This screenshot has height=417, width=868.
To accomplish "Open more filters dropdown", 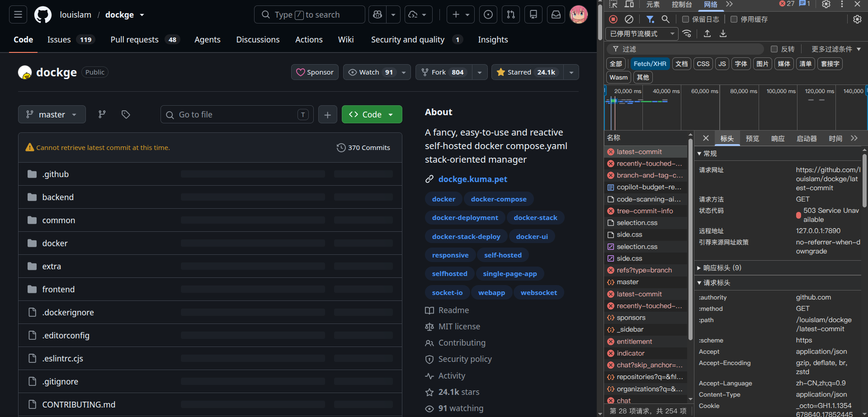I will point(836,49).
